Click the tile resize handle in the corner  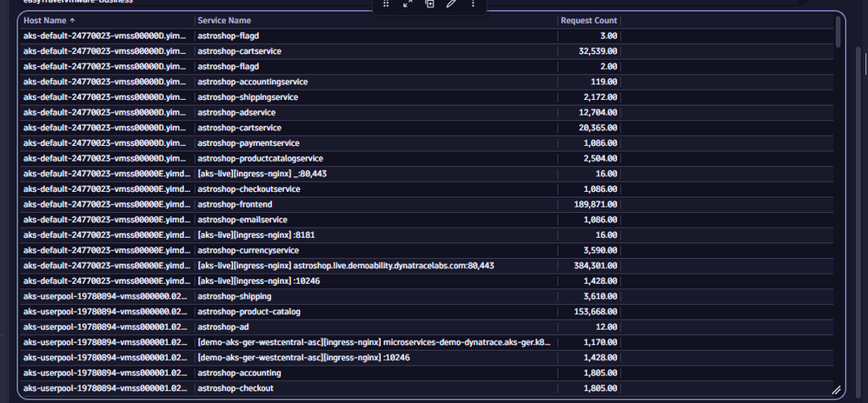(x=837, y=390)
